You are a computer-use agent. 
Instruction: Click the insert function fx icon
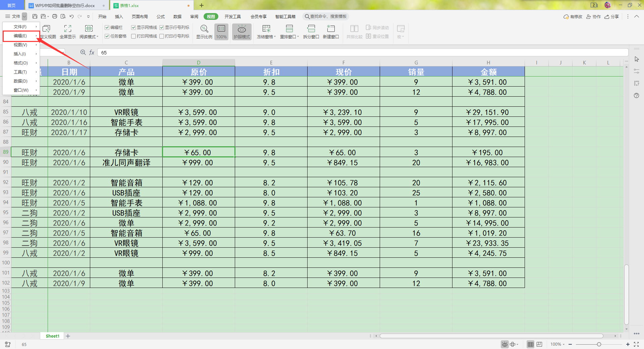pyautogui.click(x=92, y=52)
